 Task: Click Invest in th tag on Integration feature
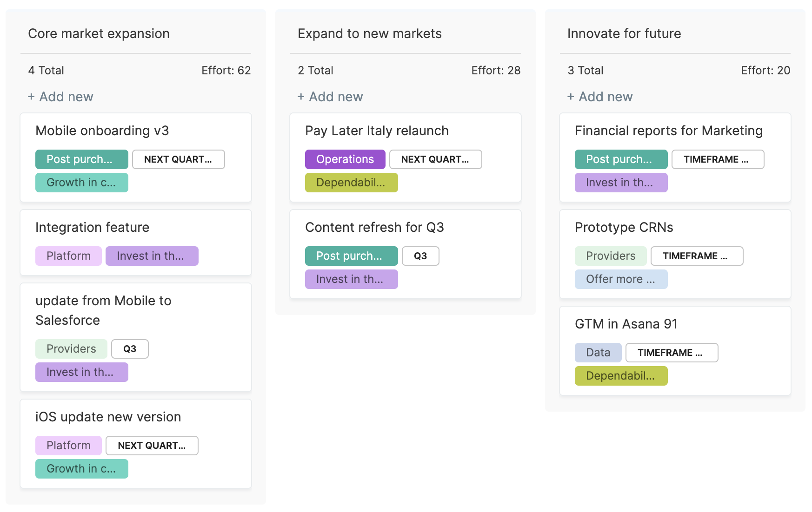tap(152, 256)
